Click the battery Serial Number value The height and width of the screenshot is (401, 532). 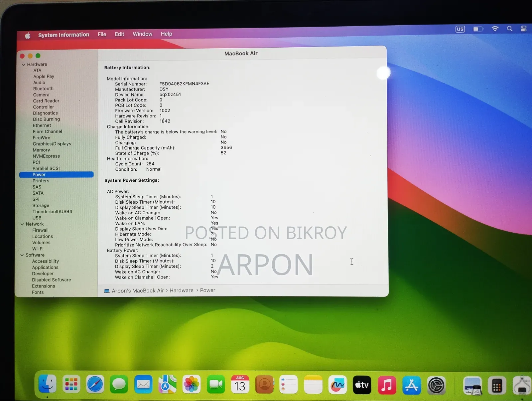tap(184, 84)
